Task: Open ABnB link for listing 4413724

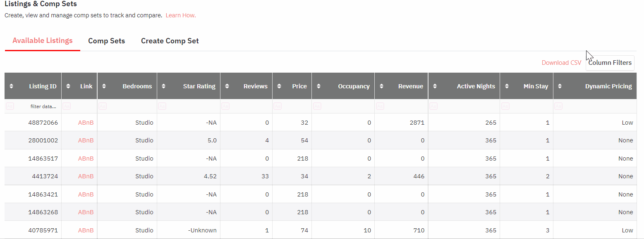Action: tap(86, 176)
